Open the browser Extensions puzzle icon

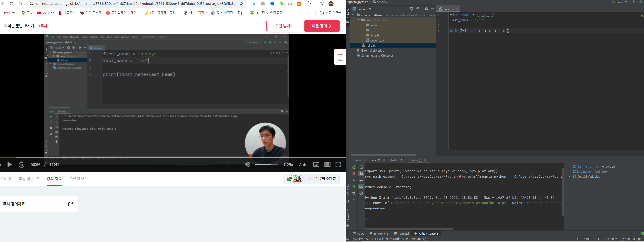tap(309, 4)
